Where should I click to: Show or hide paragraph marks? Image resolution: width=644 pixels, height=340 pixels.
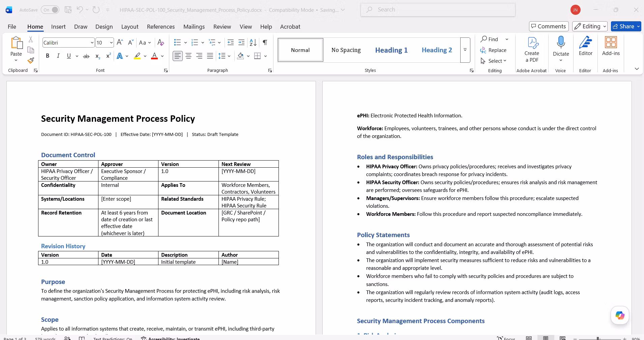point(265,42)
